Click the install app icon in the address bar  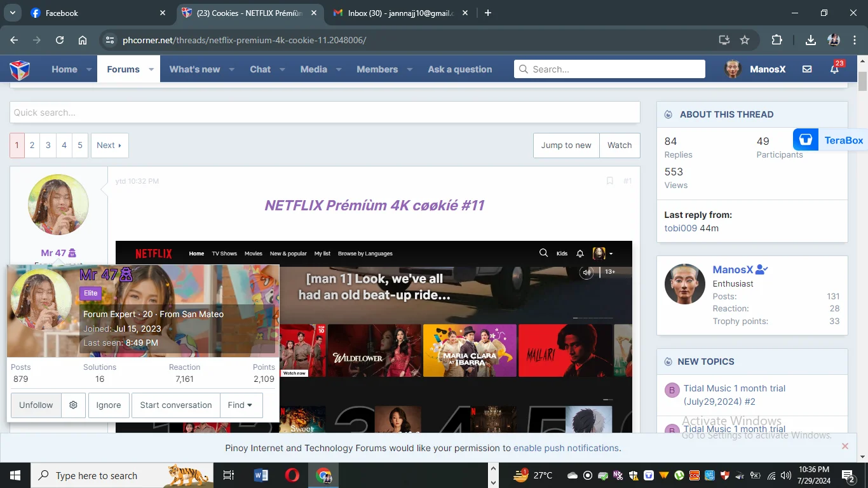coord(724,40)
